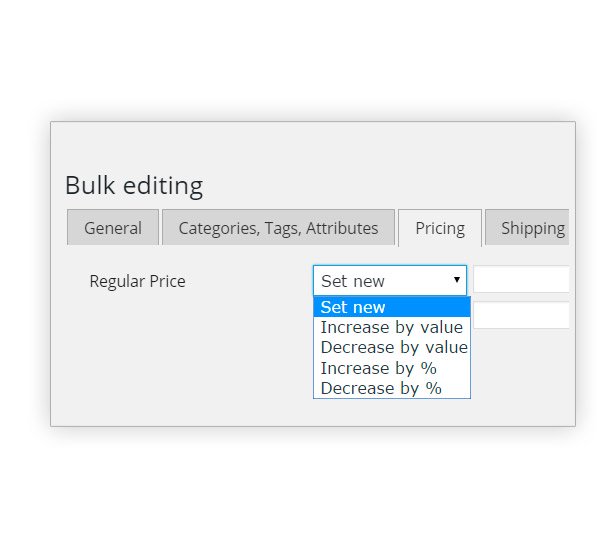Click the second input field below Regular Price's
This screenshot has width=600, height=537.
point(521,316)
